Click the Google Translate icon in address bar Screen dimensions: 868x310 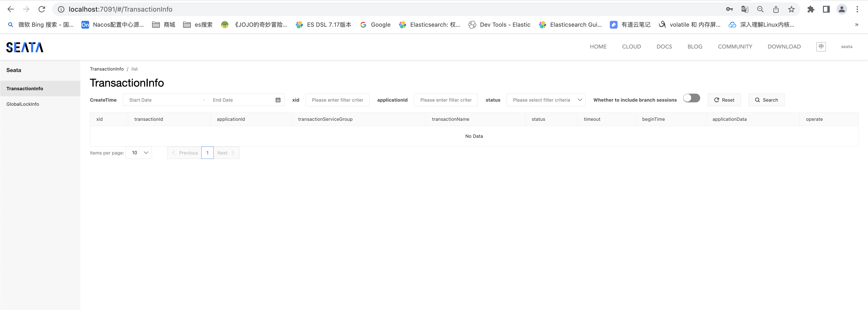click(745, 9)
